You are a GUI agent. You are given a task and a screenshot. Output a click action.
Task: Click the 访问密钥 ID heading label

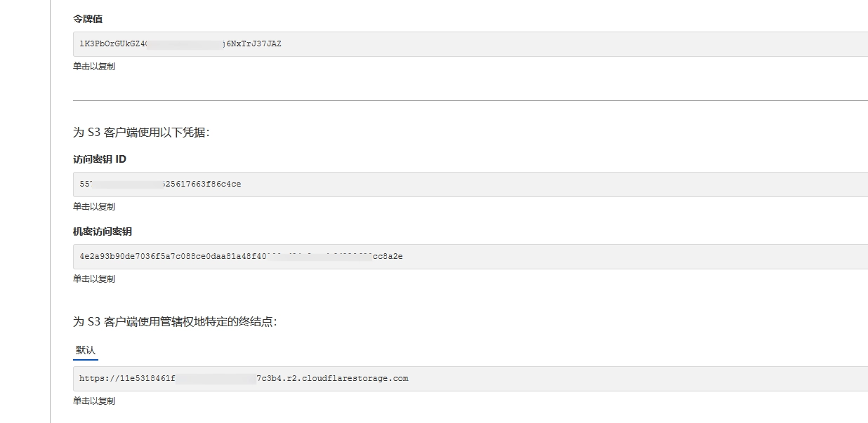point(100,159)
